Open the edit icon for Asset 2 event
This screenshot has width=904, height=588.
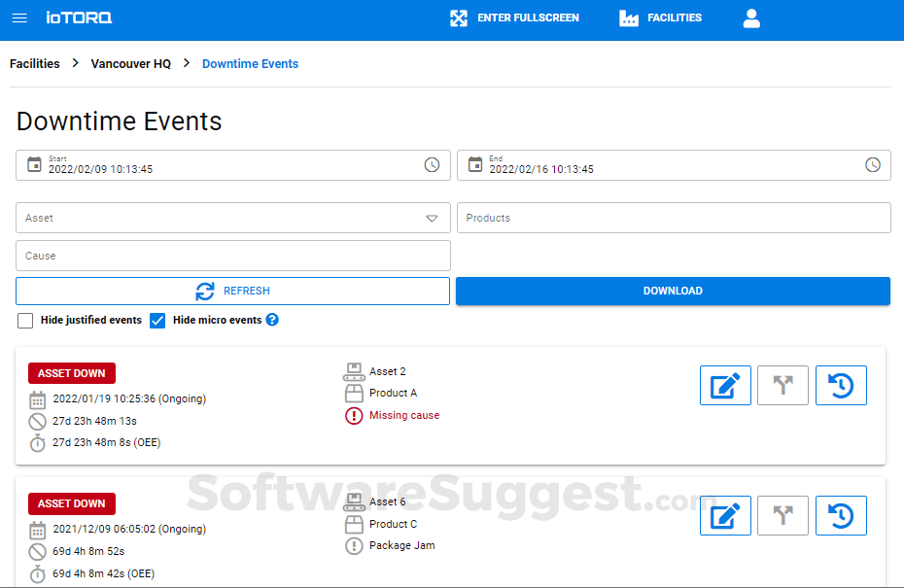point(725,385)
